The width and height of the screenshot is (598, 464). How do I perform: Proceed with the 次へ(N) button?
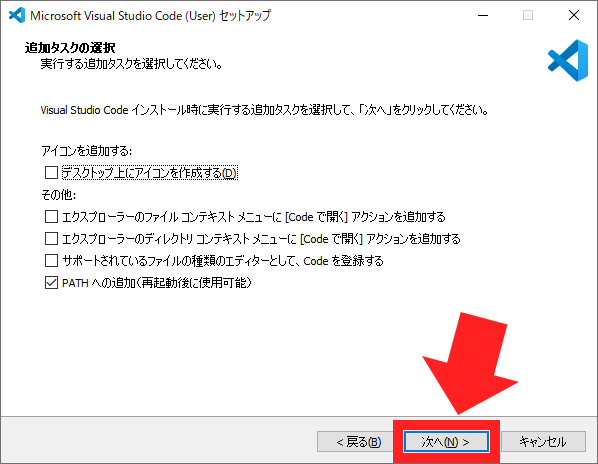[x=446, y=442]
